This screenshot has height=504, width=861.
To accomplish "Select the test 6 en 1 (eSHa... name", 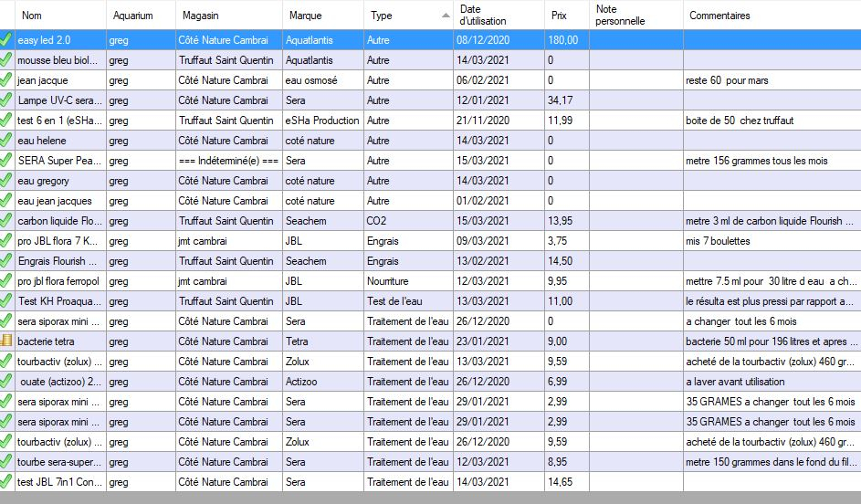I will click(60, 121).
